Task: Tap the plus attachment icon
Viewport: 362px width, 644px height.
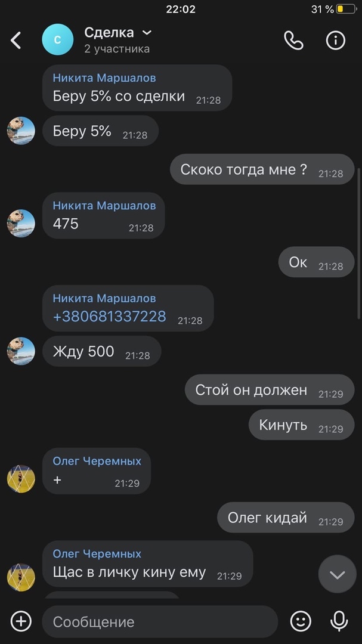Action: click(x=21, y=621)
